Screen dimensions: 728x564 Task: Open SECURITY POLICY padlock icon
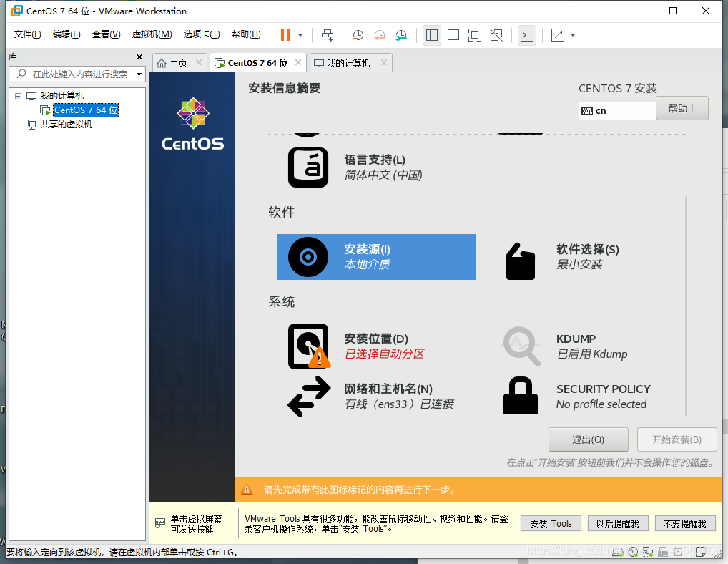click(x=521, y=395)
